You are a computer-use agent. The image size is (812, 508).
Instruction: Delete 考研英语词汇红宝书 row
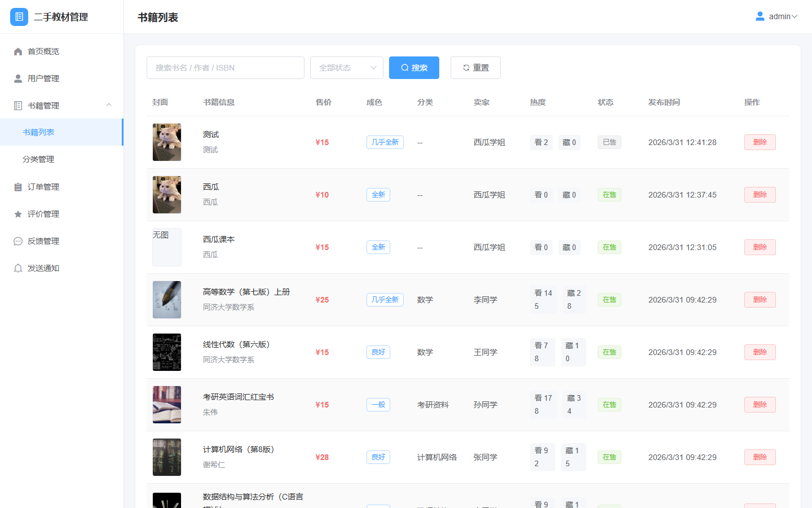(760, 405)
